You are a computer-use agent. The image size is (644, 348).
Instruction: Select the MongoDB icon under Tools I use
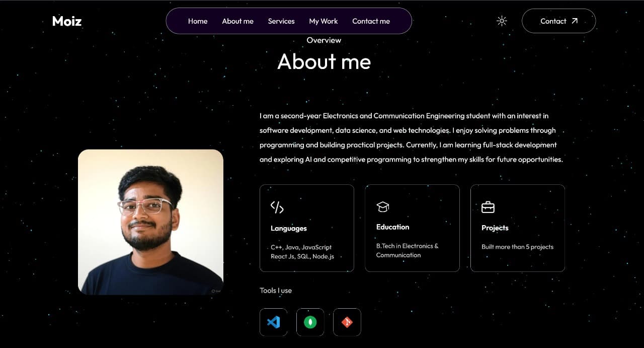tap(310, 322)
